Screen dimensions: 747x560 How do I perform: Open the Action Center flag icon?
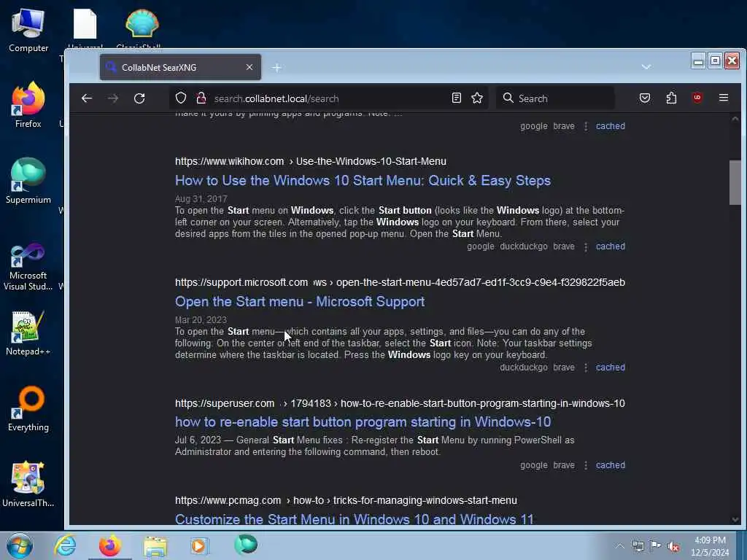656,546
